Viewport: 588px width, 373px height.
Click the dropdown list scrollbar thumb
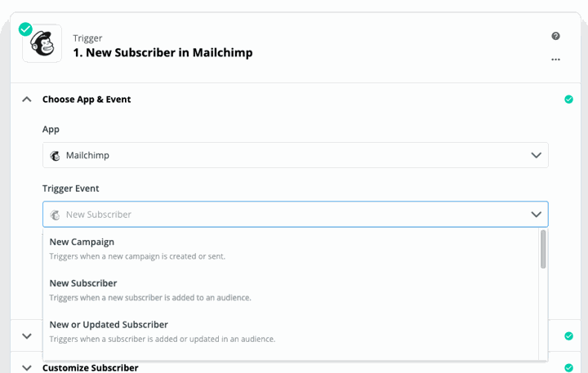[543, 249]
